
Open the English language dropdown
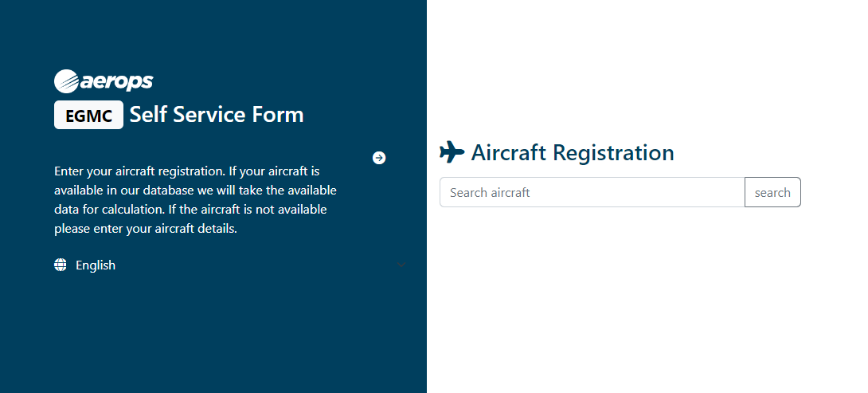pos(229,265)
